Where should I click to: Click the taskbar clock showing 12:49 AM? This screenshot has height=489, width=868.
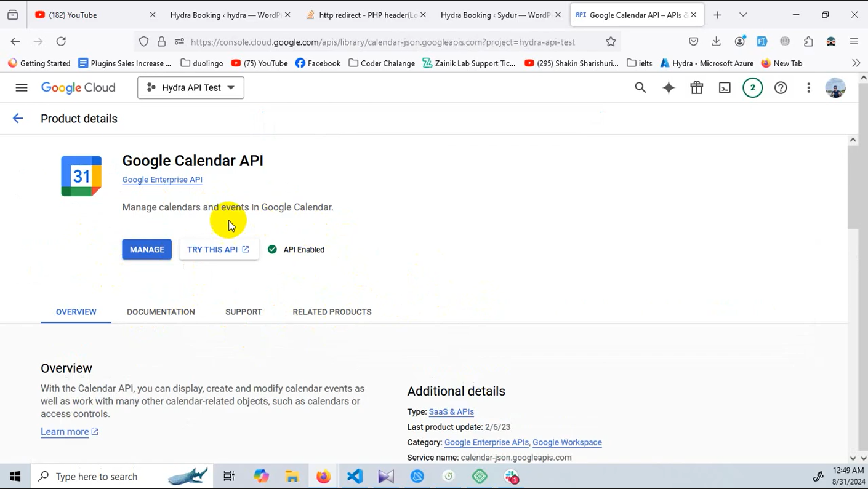point(849,476)
